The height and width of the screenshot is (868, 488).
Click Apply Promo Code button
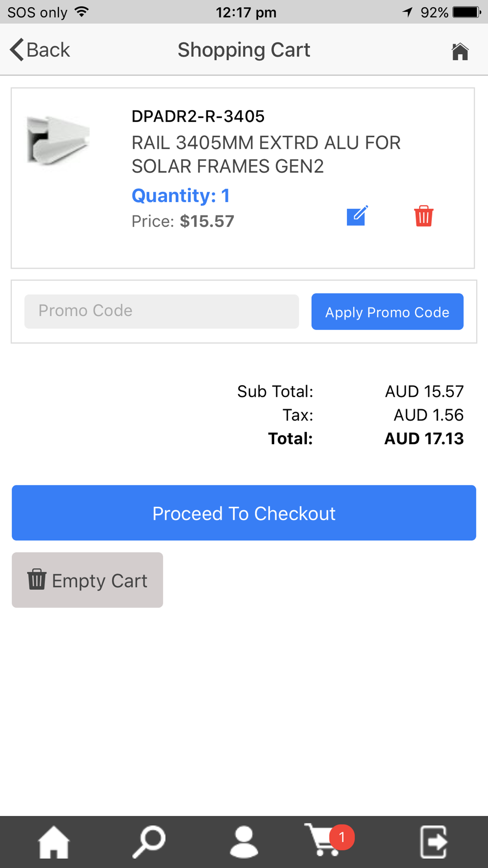tap(387, 311)
